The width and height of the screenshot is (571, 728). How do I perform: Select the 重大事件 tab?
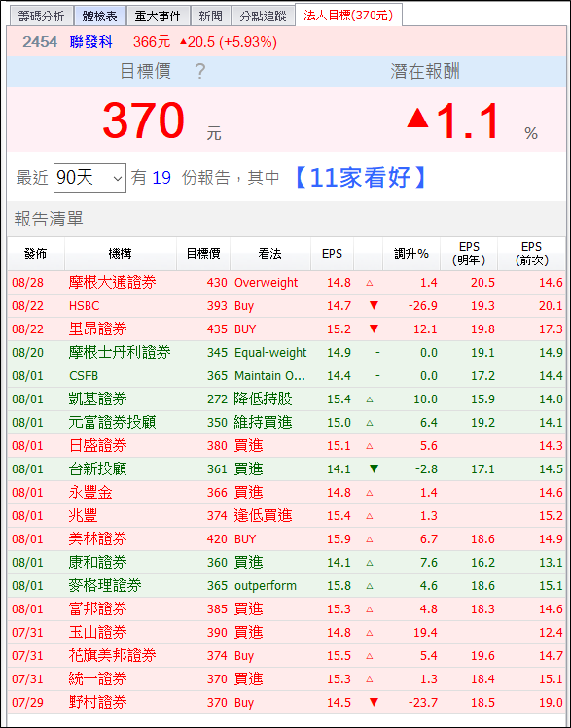(x=158, y=17)
